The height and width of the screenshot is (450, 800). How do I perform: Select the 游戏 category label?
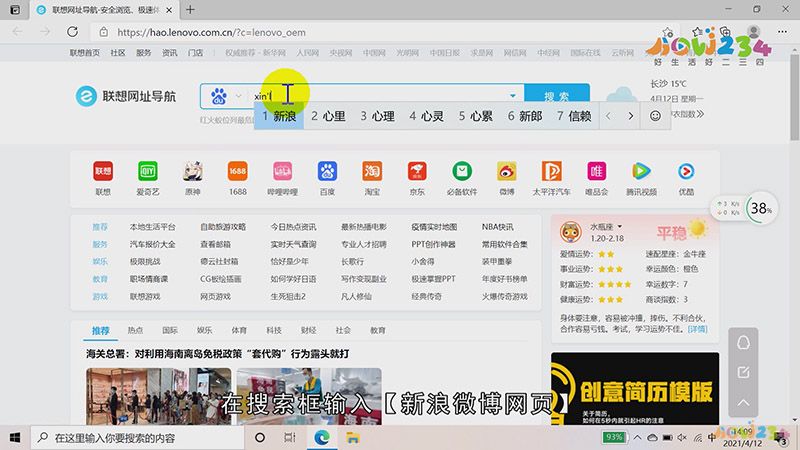[x=100, y=296]
